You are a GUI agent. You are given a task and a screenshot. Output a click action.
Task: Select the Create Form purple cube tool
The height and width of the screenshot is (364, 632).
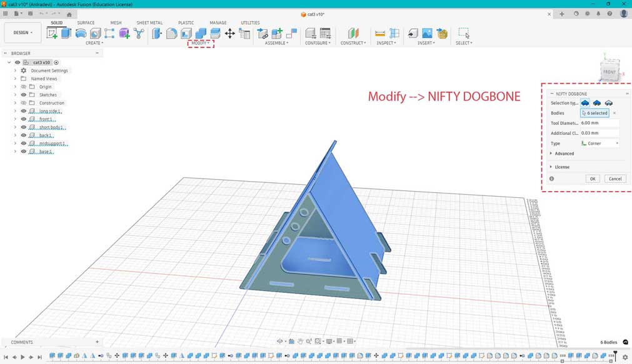[124, 33]
